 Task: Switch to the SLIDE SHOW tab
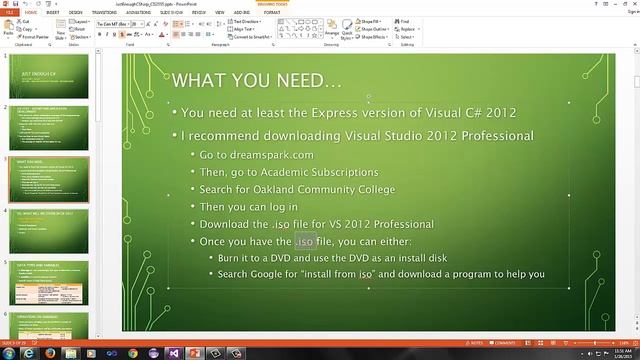[171, 13]
